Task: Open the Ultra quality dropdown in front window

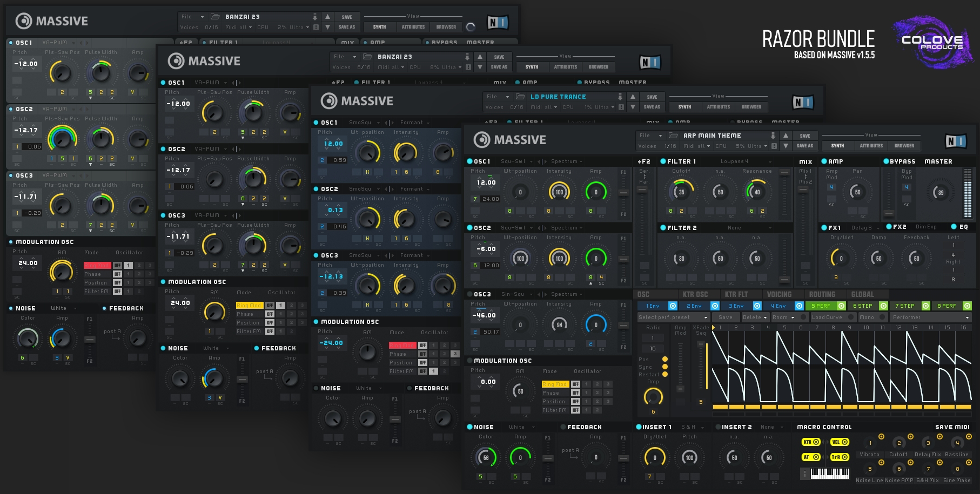Action: [x=757, y=146]
